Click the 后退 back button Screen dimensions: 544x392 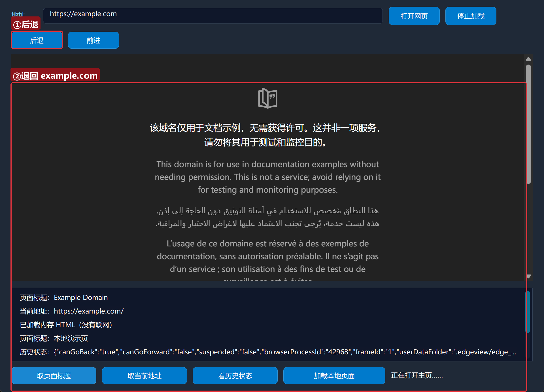click(37, 40)
